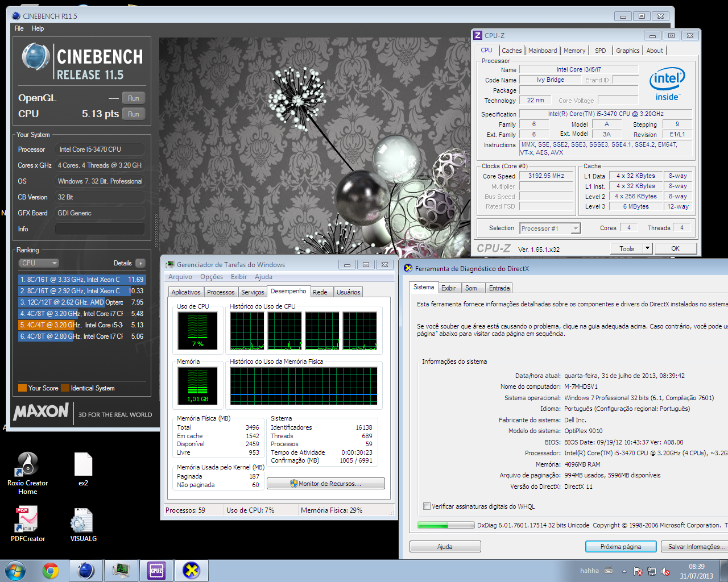Open the File menu in Cinebench
Viewport: 728px width, 582px height.
19,28
